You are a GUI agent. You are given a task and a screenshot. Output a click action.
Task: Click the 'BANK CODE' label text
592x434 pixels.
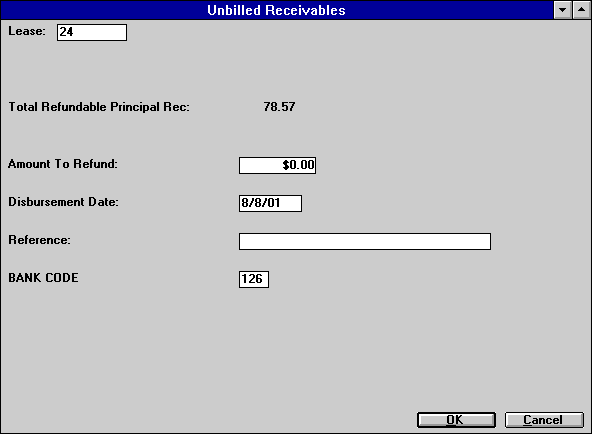[x=43, y=278]
